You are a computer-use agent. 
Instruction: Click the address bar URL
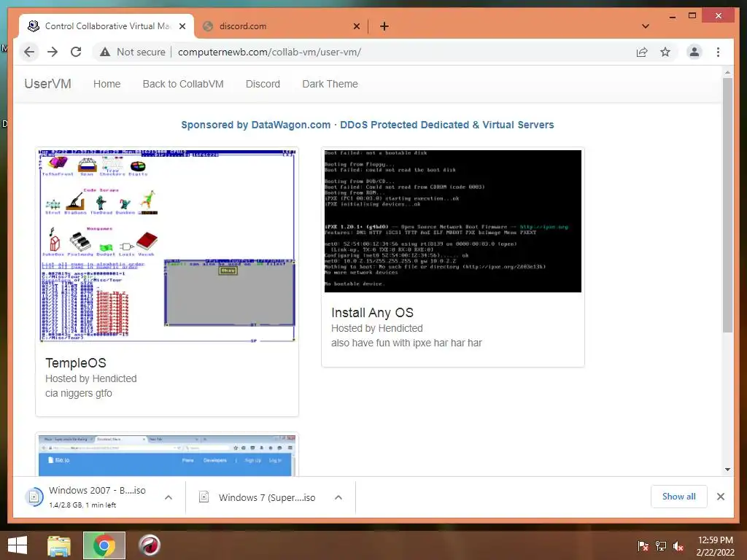tap(269, 52)
